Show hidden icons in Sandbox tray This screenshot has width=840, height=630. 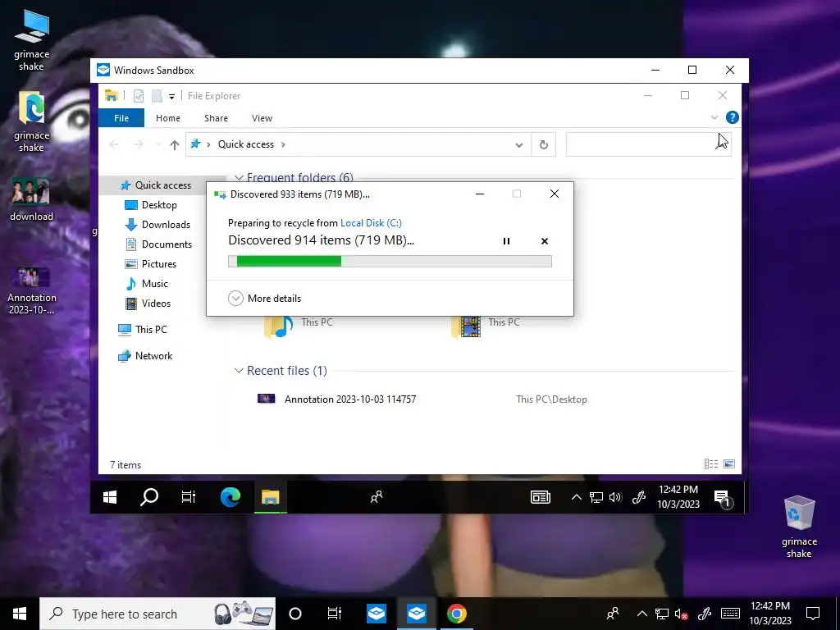point(576,498)
